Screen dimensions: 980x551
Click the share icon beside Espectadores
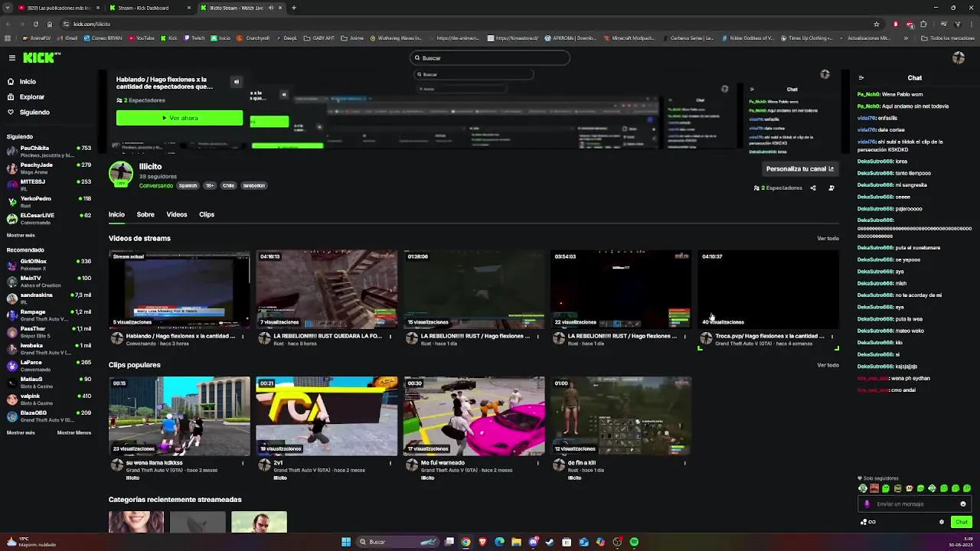click(x=813, y=187)
